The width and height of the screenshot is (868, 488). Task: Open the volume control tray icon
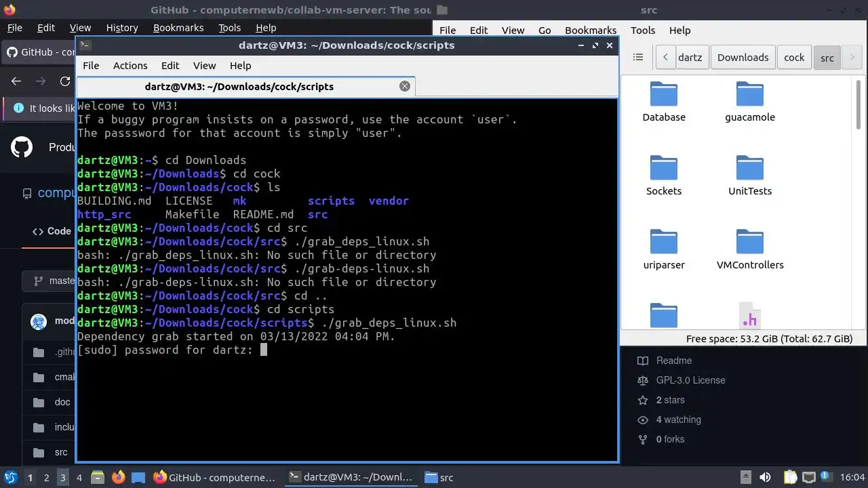764,477
